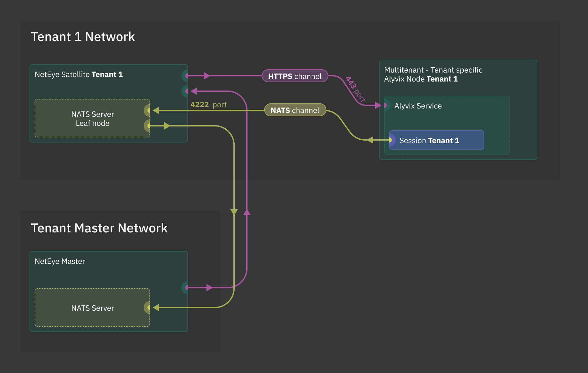Click the "Tenant Master Network" heading

[99, 228]
